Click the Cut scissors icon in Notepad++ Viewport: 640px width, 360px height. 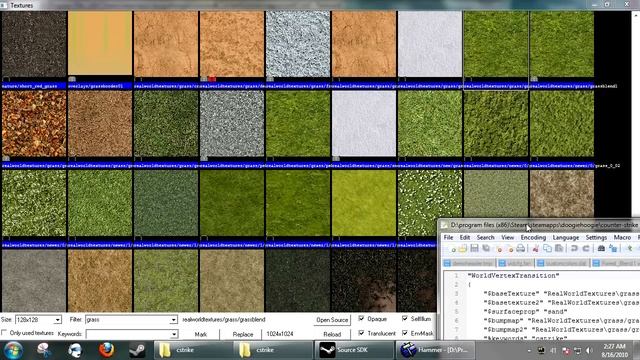tap(536, 248)
